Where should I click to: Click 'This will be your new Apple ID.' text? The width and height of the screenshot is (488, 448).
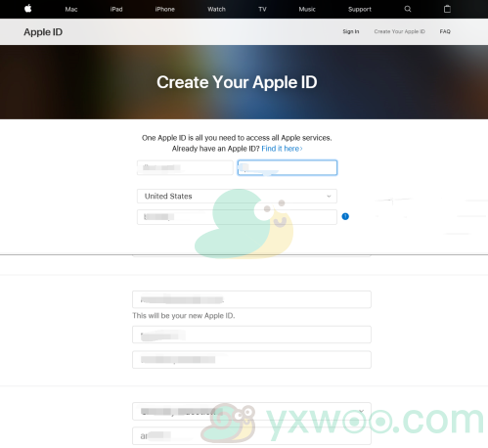pyautogui.click(x=184, y=316)
